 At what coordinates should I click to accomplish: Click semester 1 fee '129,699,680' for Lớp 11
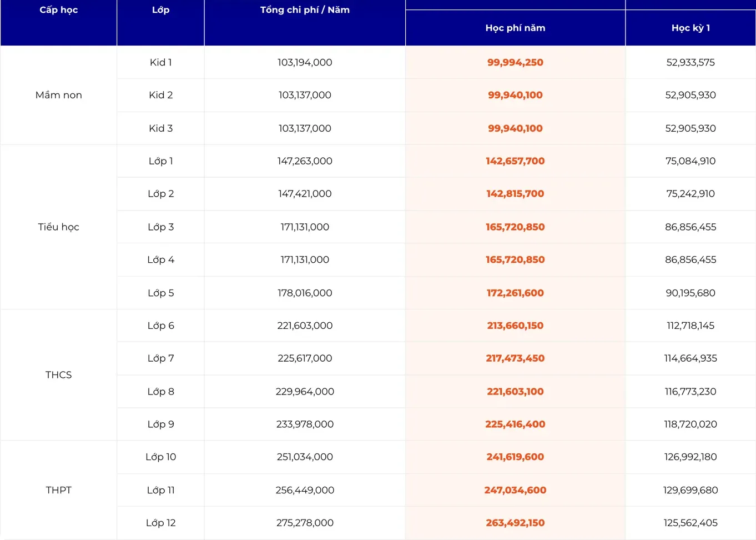[x=691, y=490]
